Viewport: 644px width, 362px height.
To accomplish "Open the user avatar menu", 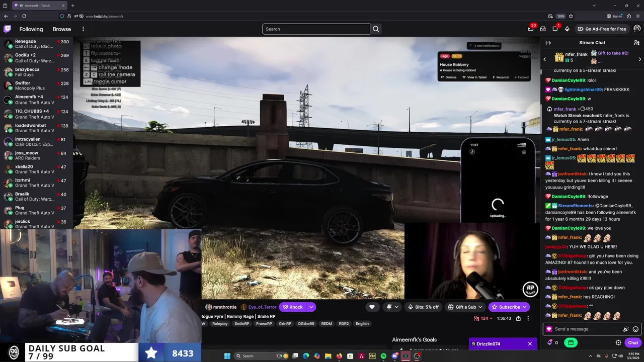I will pos(637,29).
